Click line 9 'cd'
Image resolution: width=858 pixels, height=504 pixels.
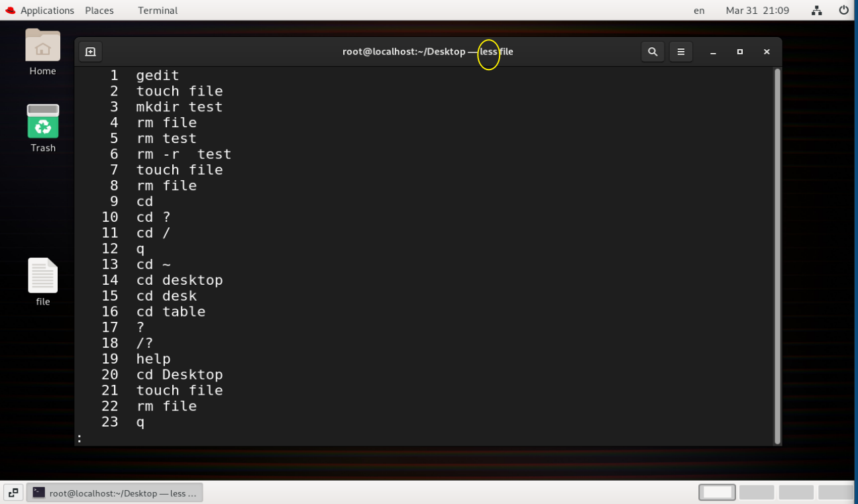(144, 201)
